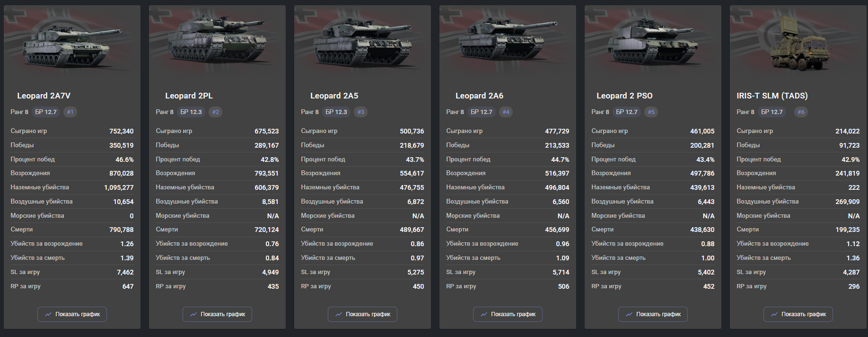Click the БР 12.3 badge on Leopard 2PL
868x337 pixels.
coord(191,112)
